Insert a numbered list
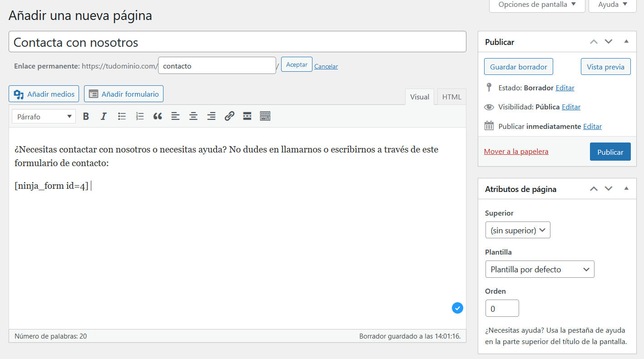 (x=140, y=116)
